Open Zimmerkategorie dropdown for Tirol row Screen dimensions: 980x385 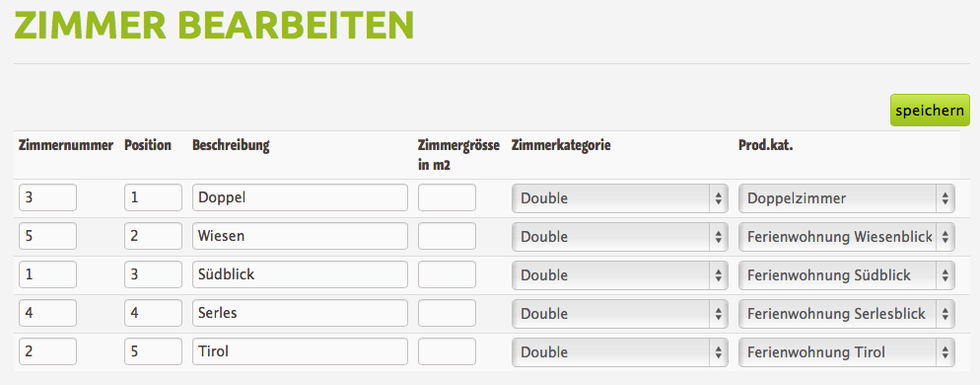pyautogui.click(x=620, y=351)
